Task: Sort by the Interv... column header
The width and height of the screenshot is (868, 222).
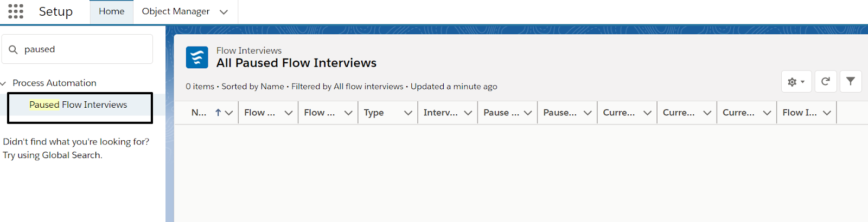Action: coord(441,113)
